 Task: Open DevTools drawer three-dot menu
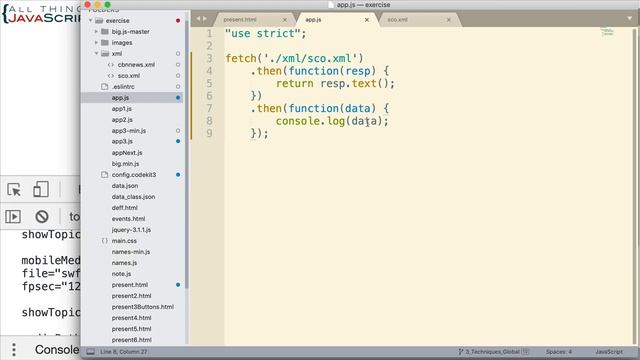(13, 350)
